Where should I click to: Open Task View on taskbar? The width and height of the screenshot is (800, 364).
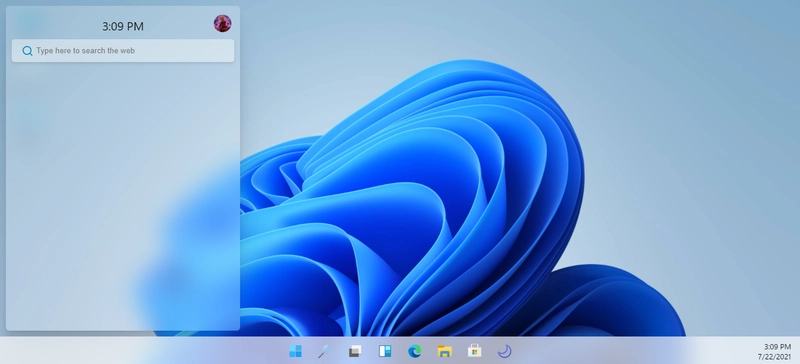(355, 351)
